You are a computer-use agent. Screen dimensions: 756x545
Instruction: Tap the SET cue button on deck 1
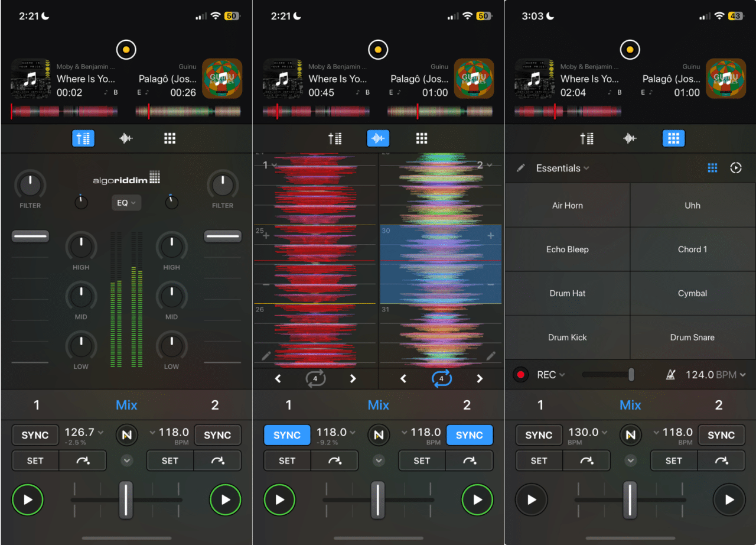click(35, 460)
